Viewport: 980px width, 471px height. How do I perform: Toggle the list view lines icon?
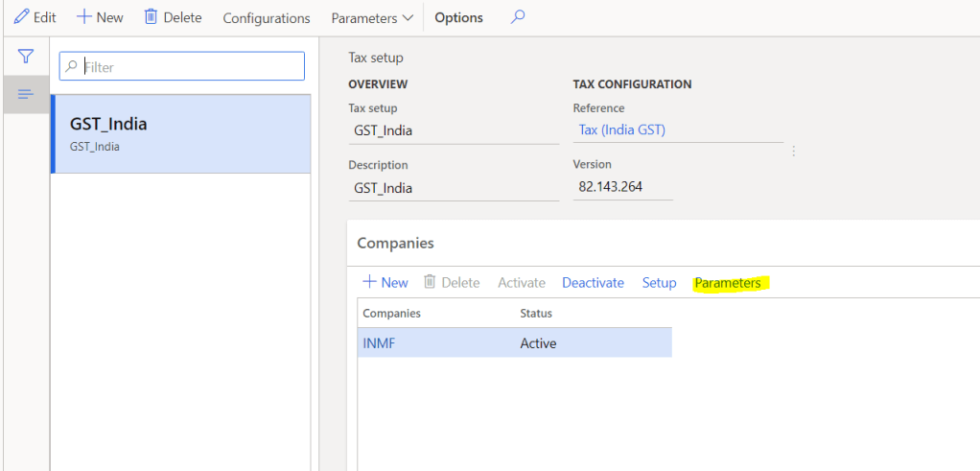26,94
